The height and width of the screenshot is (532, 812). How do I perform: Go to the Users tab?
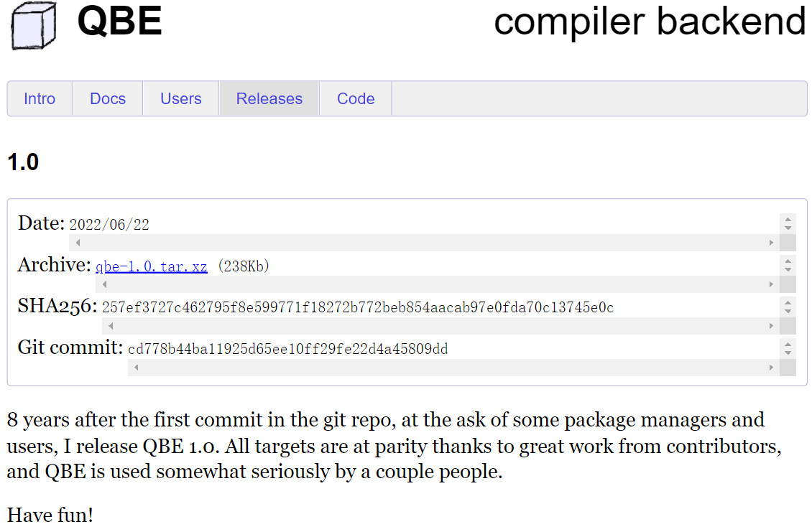click(x=181, y=98)
